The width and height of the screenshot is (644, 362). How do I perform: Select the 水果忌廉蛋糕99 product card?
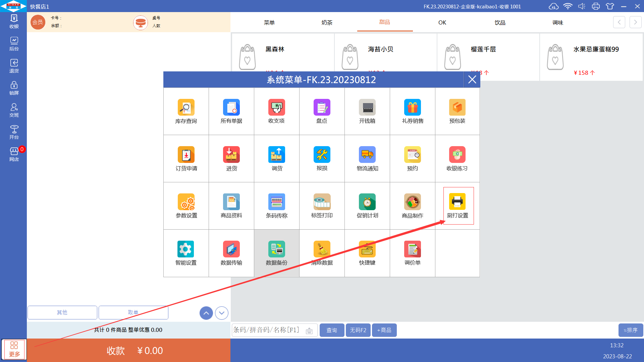[x=591, y=57]
